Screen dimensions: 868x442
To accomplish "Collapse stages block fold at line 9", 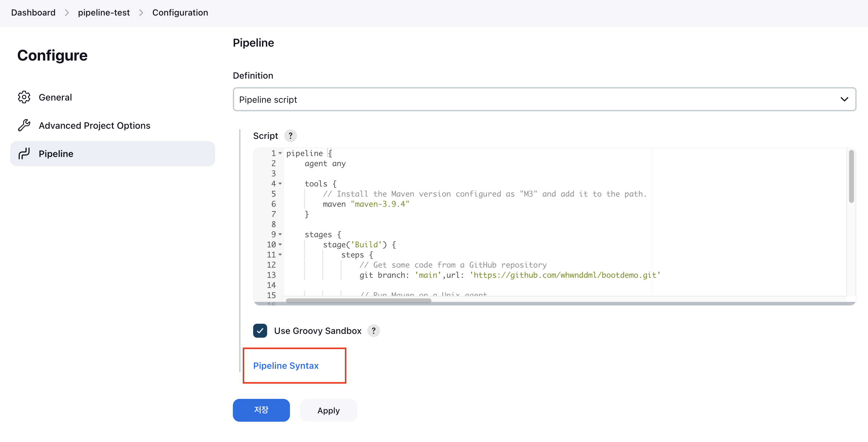I will pos(280,234).
